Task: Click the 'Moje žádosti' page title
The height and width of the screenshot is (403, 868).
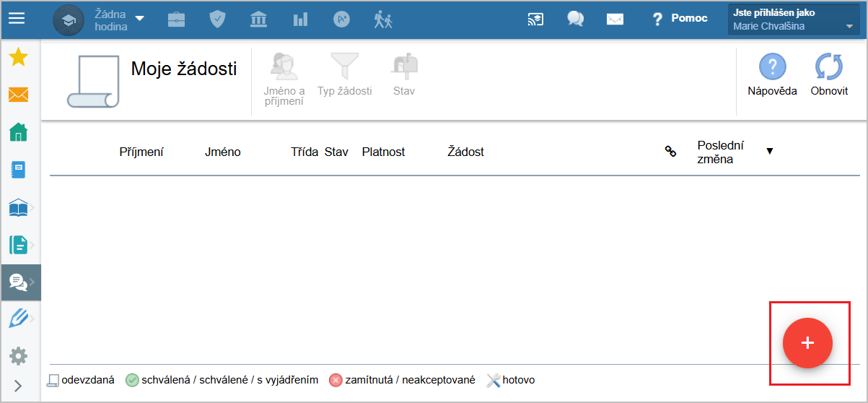Action: tap(184, 69)
